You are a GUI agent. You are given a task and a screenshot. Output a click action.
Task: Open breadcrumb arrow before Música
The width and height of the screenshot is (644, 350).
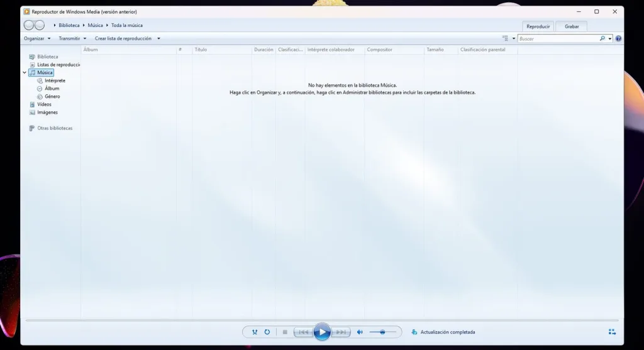click(x=84, y=25)
